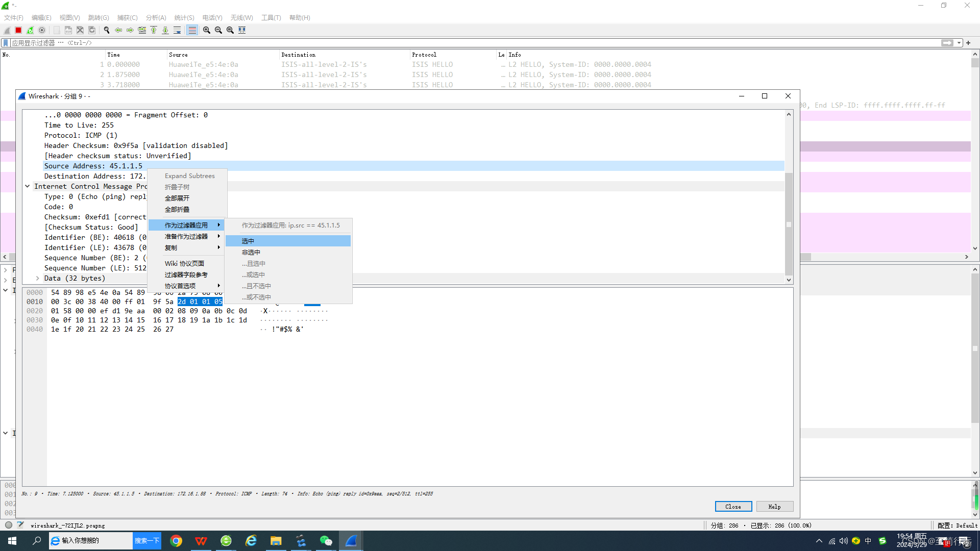Open expert information status bar icon
980x551 pixels.
[x=9, y=525]
